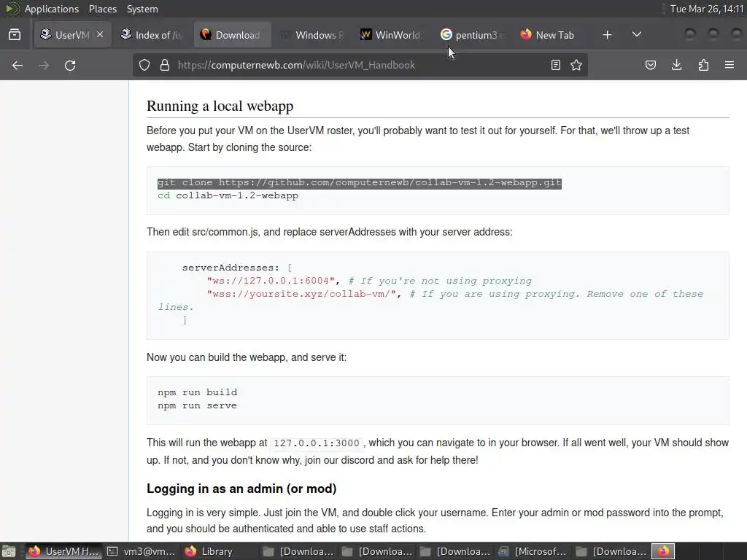Viewport: 747px width, 560px height.
Task: Activate UserVM H... window in taskbar
Action: point(63,551)
